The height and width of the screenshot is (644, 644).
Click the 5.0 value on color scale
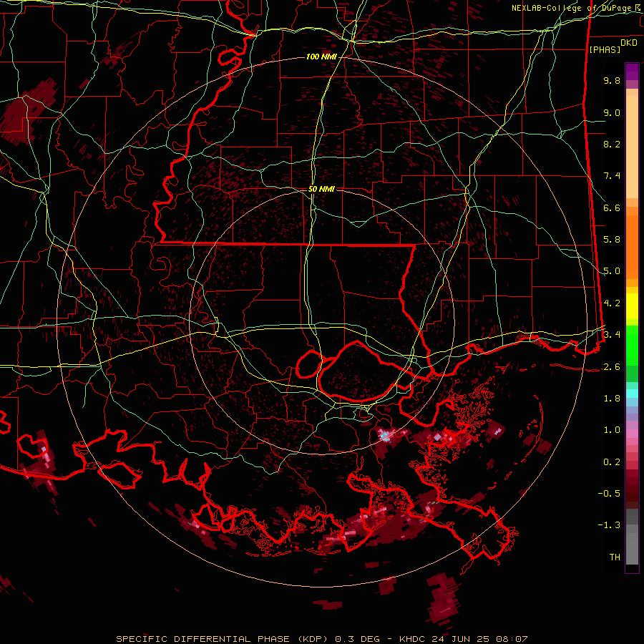pyautogui.click(x=612, y=271)
